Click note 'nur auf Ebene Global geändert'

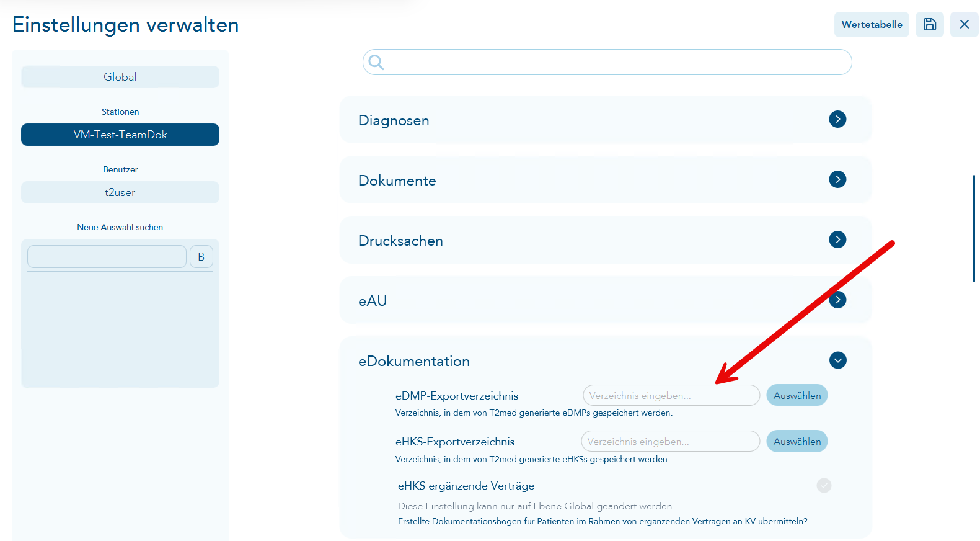(x=536, y=506)
